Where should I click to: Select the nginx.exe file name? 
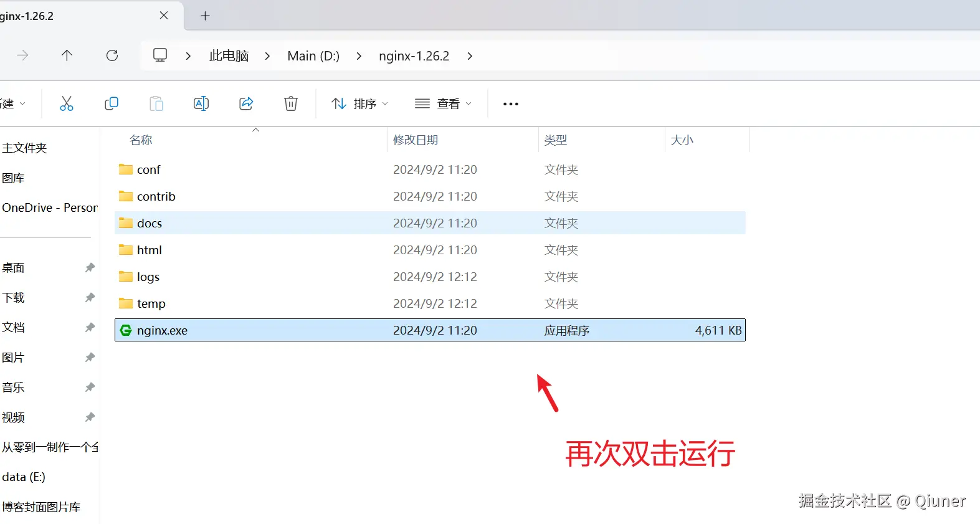(x=162, y=330)
